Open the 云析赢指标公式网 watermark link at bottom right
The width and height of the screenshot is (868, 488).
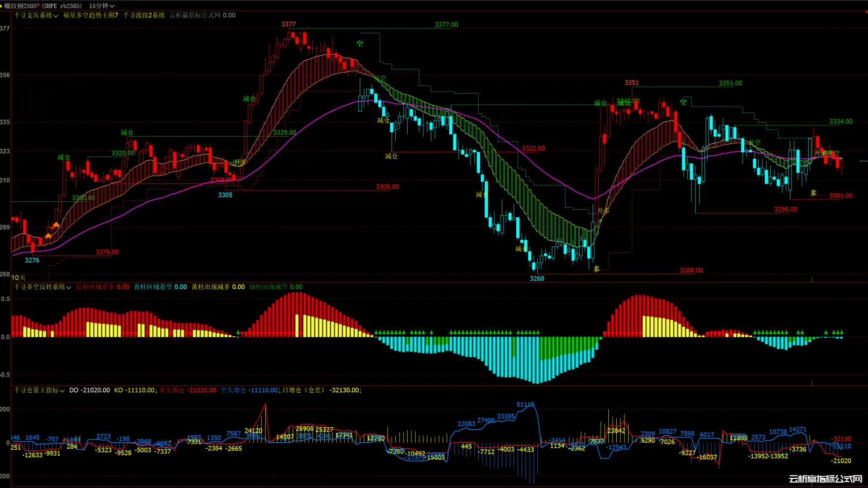click(825, 479)
